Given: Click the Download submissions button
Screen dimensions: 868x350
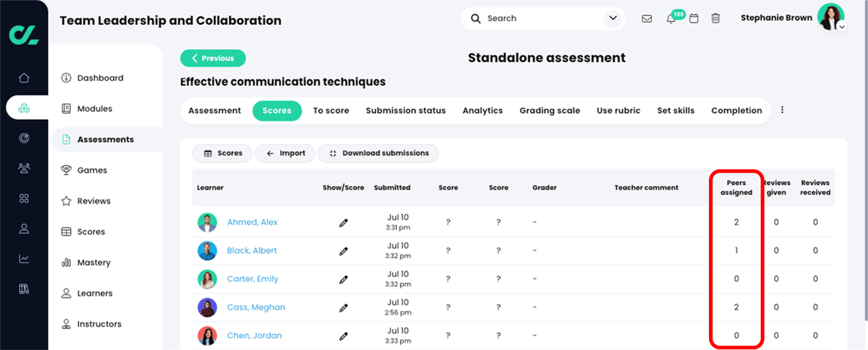Looking at the screenshot, I should coord(378,153).
